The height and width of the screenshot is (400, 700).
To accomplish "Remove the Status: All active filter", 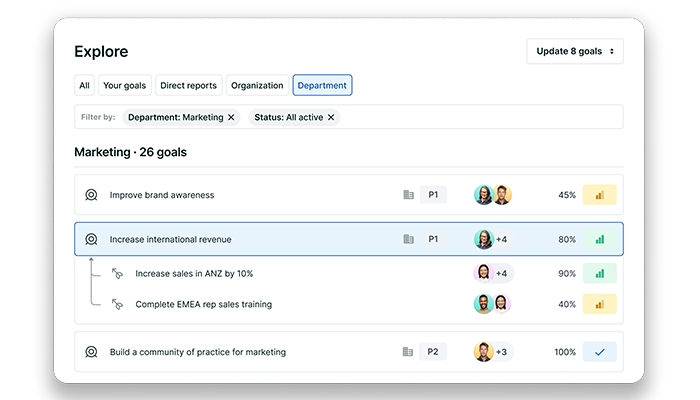I will [331, 117].
